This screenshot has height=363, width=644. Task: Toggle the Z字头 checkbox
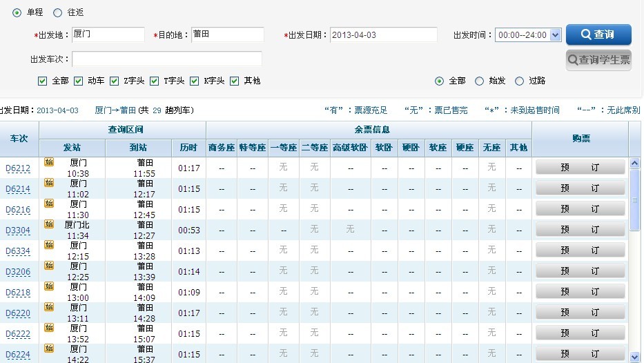tap(115, 81)
